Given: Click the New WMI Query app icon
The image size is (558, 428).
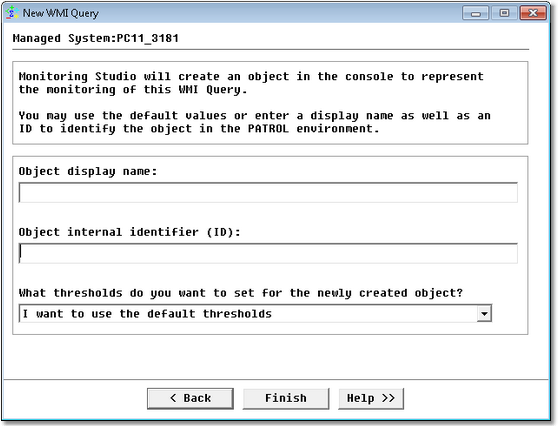Looking at the screenshot, I should (x=12, y=13).
